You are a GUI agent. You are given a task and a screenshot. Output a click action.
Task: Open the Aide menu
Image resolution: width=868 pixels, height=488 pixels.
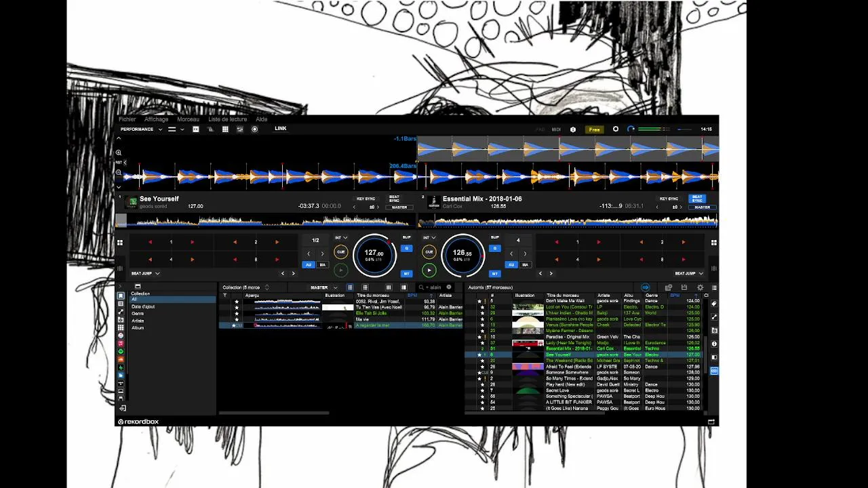261,119
